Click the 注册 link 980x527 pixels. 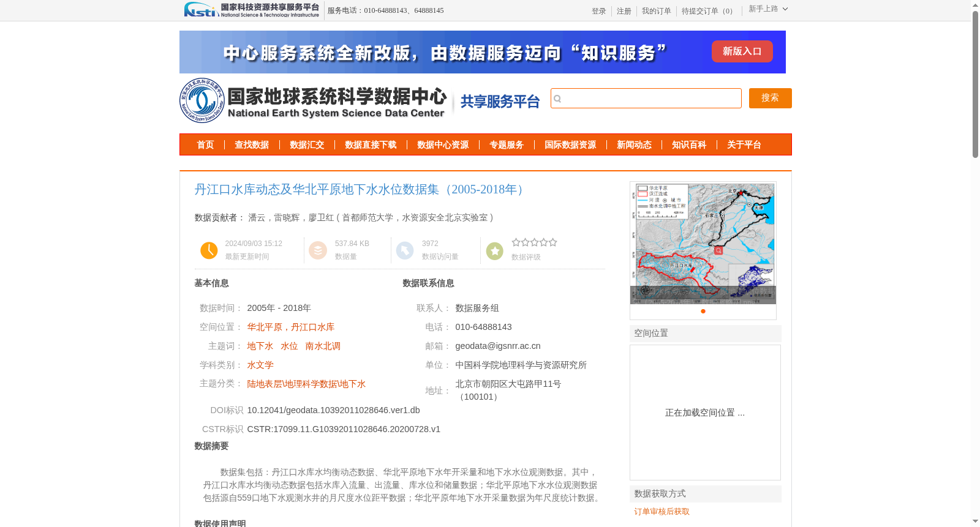point(624,11)
